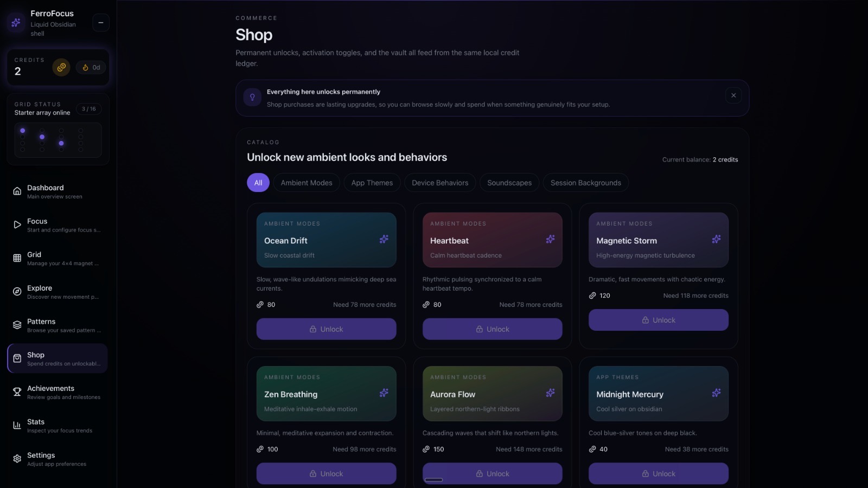Unlock the Magnetic Storm mode
The image size is (868, 488).
point(658,320)
